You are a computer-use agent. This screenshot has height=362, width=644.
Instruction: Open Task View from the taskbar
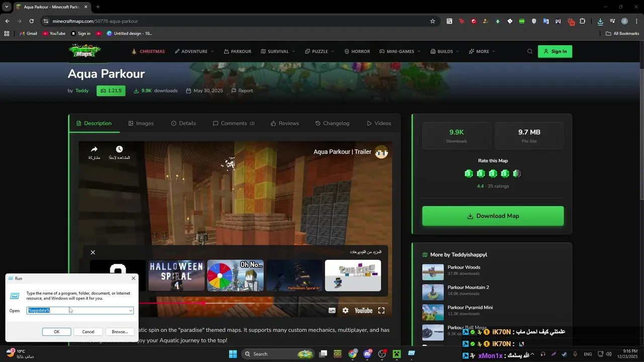(323, 354)
